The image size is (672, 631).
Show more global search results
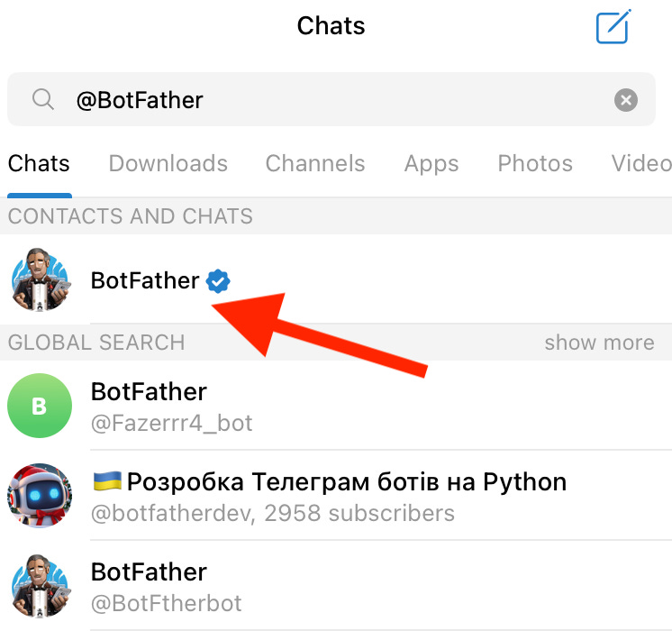tap(599, 343)
